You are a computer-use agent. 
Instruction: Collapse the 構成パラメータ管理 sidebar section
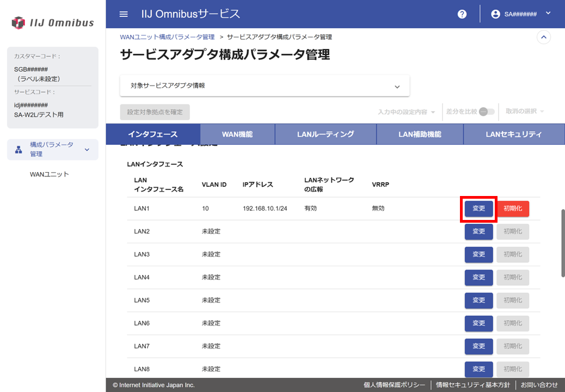pos(87,150)
